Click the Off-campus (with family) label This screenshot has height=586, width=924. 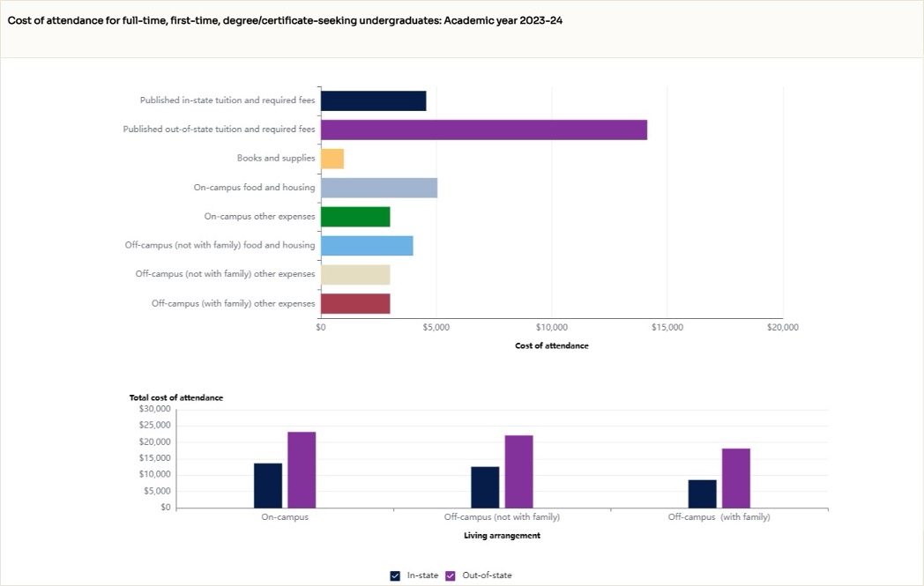point(718,517)
